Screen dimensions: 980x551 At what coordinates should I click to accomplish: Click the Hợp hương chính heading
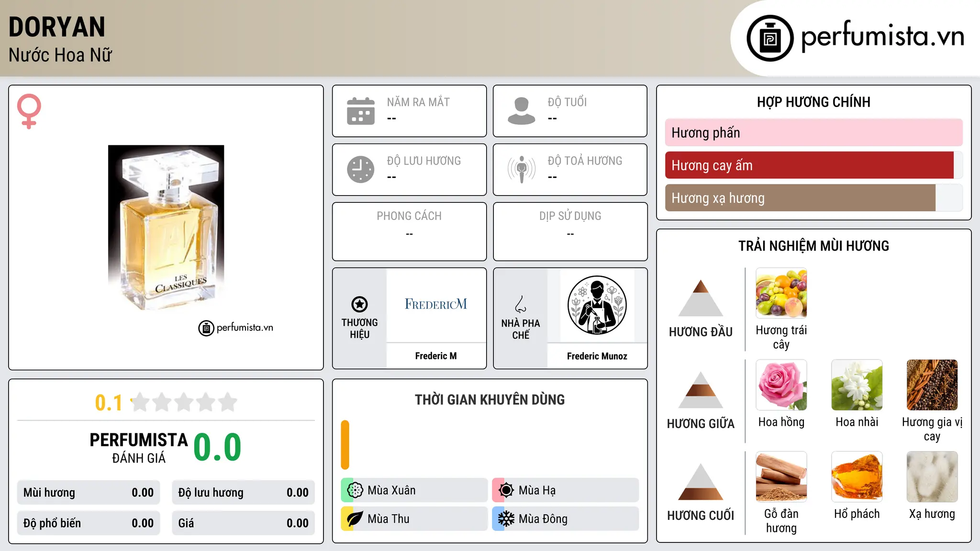pos(813,102)
